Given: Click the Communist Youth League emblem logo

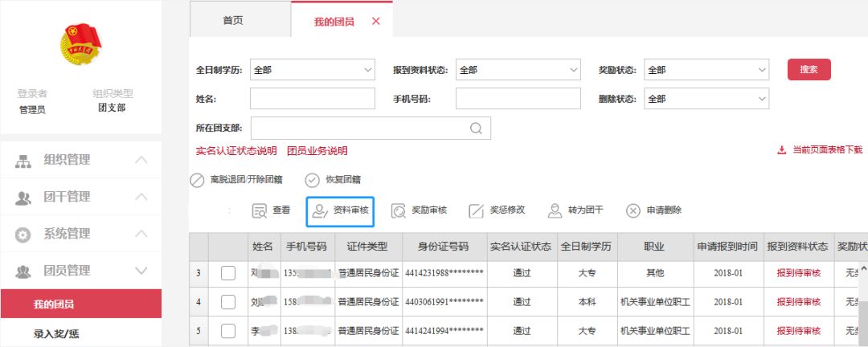Looking at the screenshot, I should [x=81, y=44].
